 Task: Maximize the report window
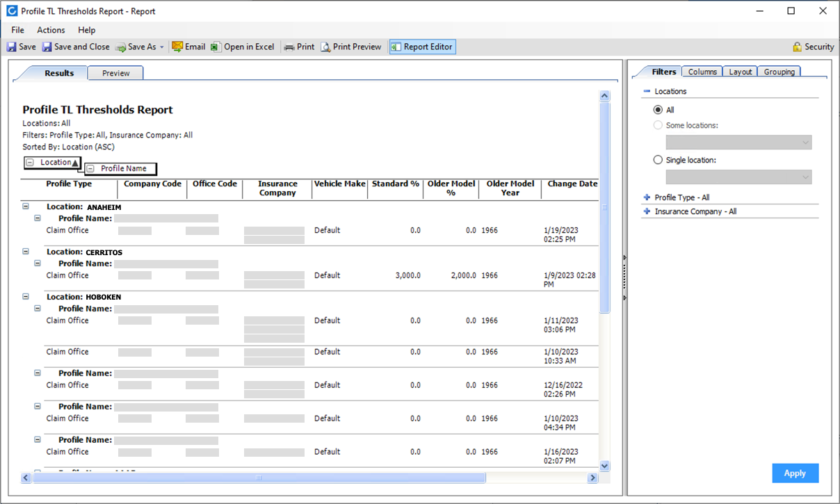[x=791, y=11]
